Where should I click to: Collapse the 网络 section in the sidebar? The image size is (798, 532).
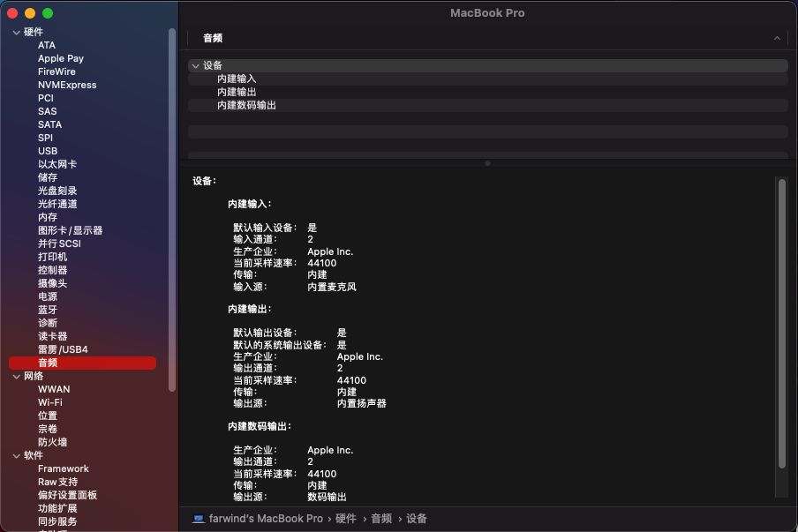point(16,376)
